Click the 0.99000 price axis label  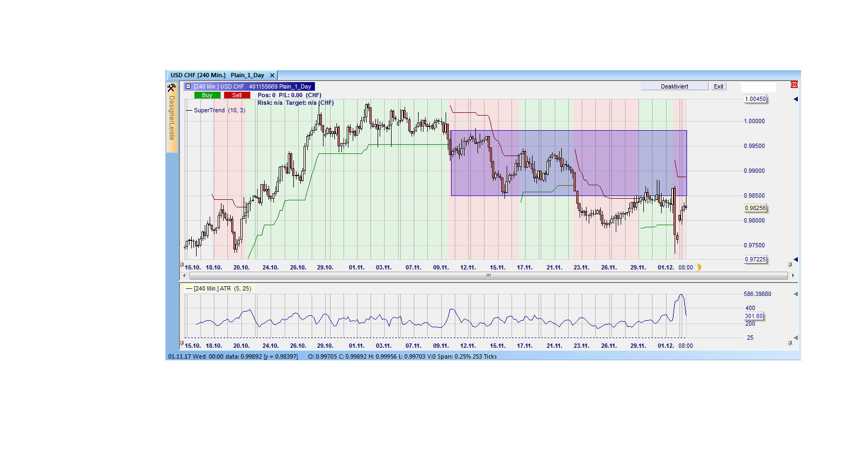pyautogui.click(x=754, y=171)
